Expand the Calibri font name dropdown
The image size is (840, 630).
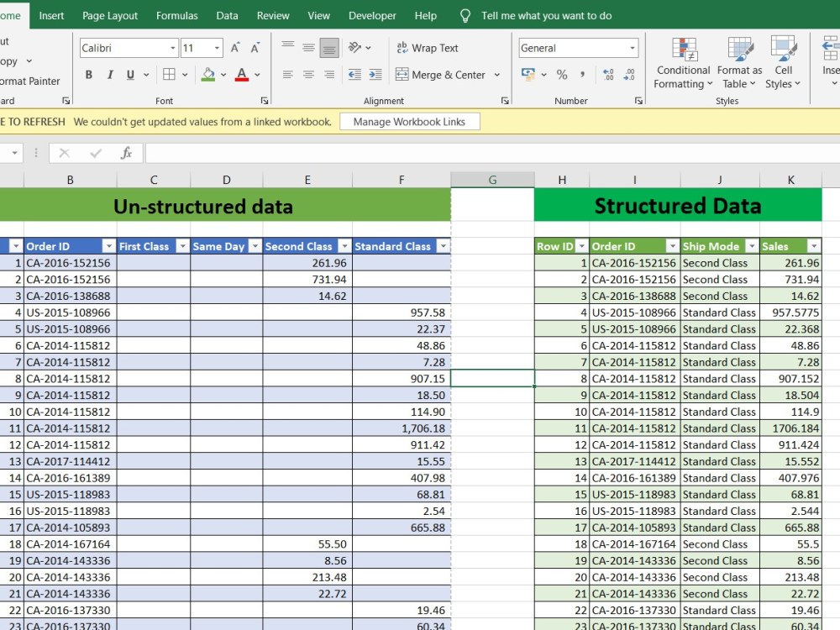click(172, 48)
